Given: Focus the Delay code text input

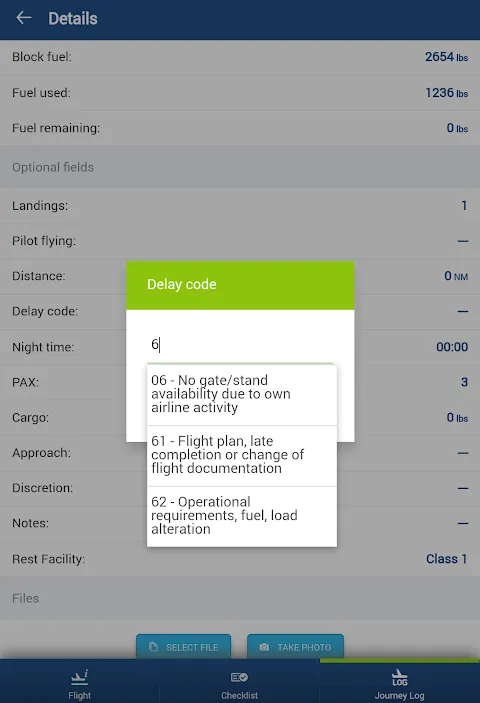Looking at the screenshot, I should [x=240, y=345].
